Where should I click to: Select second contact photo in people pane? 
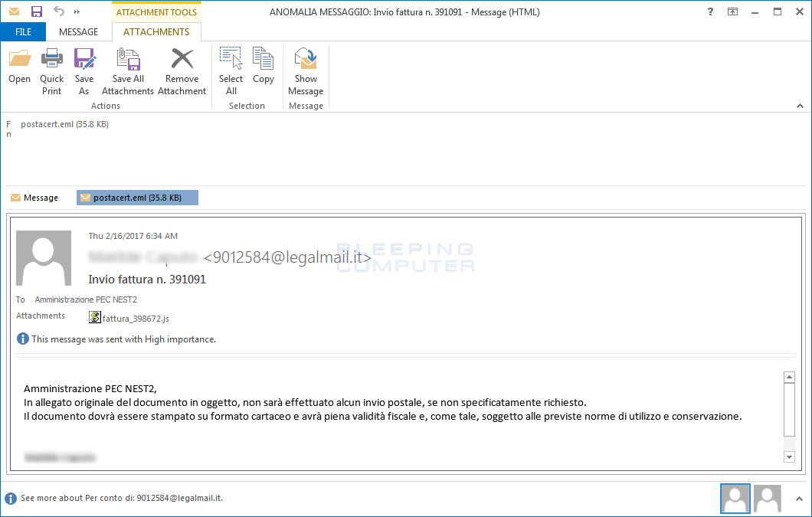(x=767, y=499)
